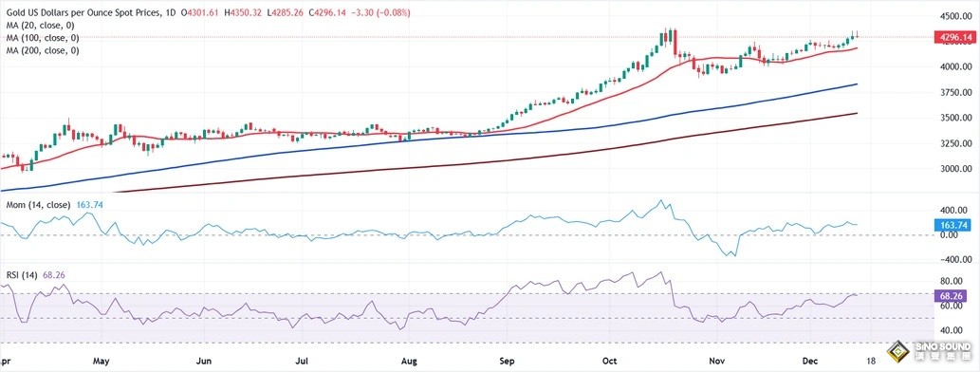
Task: Click the 18 date label on the time axis
Action: pyautogui.click(x=871, y=362)
